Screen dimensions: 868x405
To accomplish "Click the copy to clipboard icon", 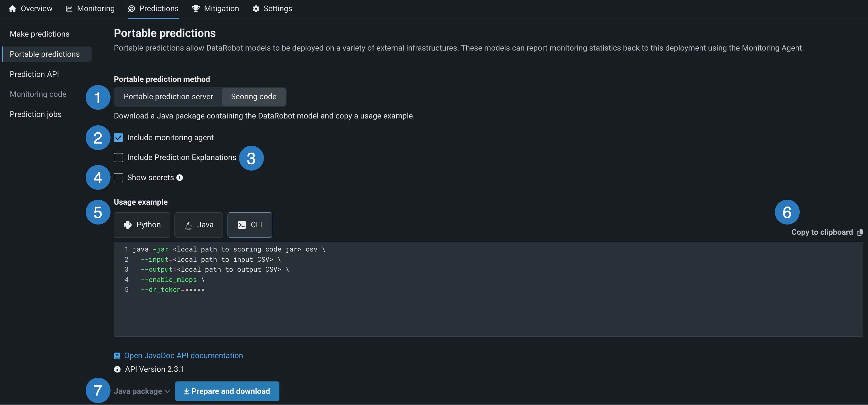I will coord(860,232).
